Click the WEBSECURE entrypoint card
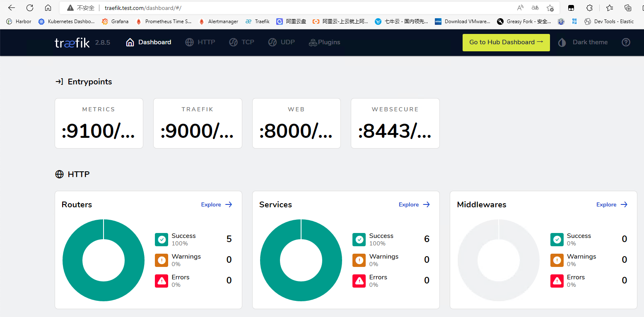 [395, 123]
